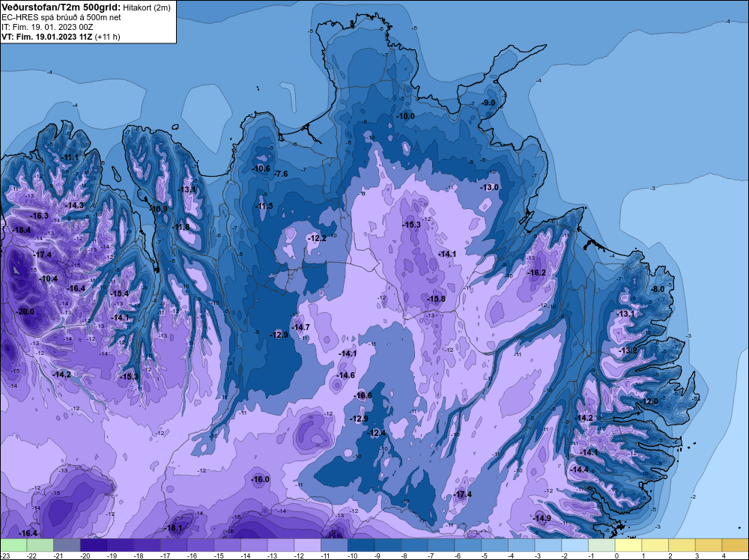Select the -7.6 temperature value
Image resolution: width=749 pixels, height=560 pixels.
281,174
